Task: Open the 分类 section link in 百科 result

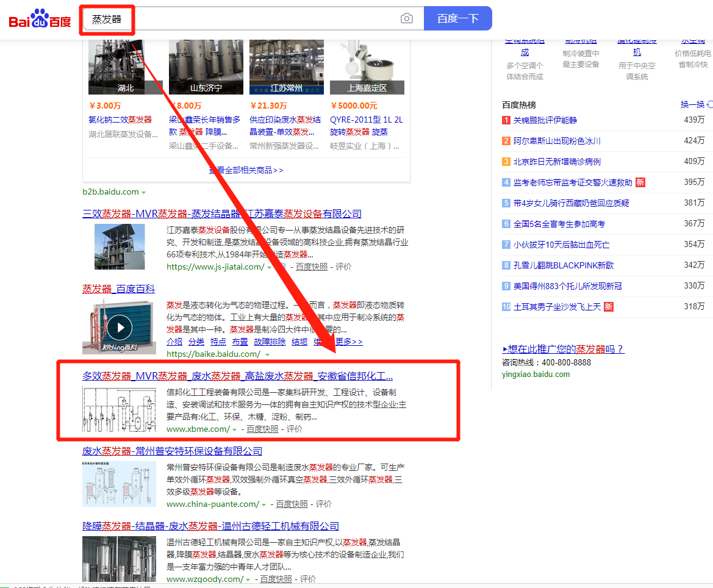Action: pyautogui.click(x=196, y=342)
